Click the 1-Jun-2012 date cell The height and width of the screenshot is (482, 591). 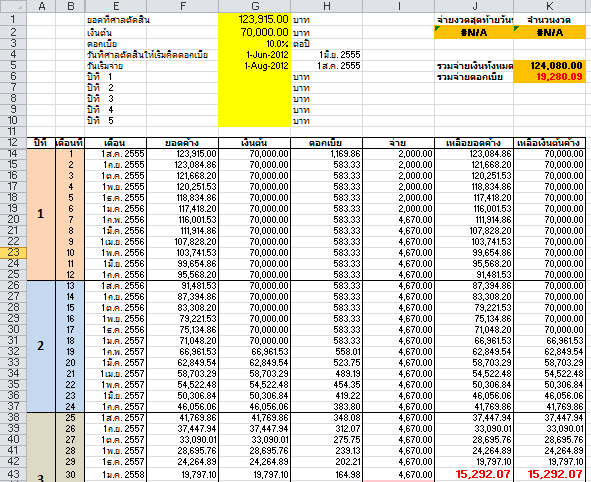pyautogui.click(x=254, y=55)
